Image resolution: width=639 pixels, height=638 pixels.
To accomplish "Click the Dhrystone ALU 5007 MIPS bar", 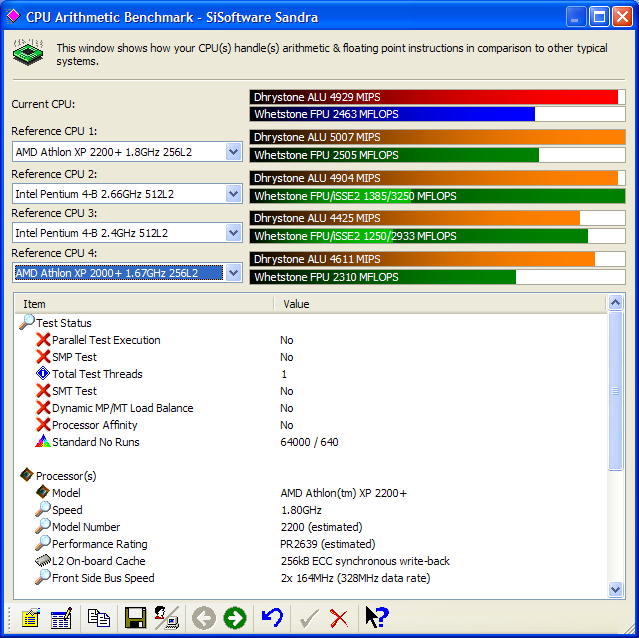I will pos(437,137).
